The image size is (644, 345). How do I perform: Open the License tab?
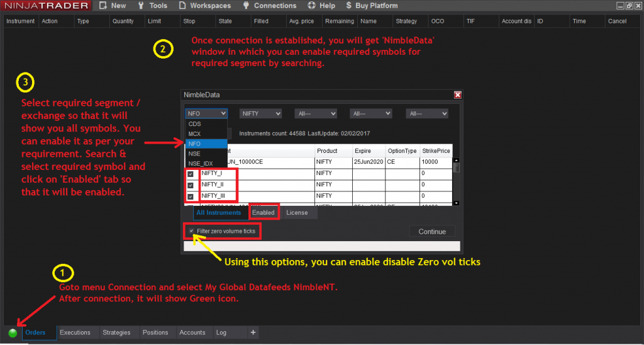[x=297, y=213]
